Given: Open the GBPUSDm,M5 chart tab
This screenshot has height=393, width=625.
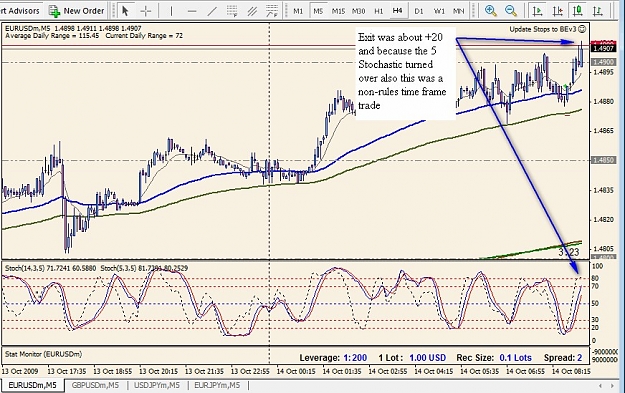Looking at the screenshot, I should 95,385.
